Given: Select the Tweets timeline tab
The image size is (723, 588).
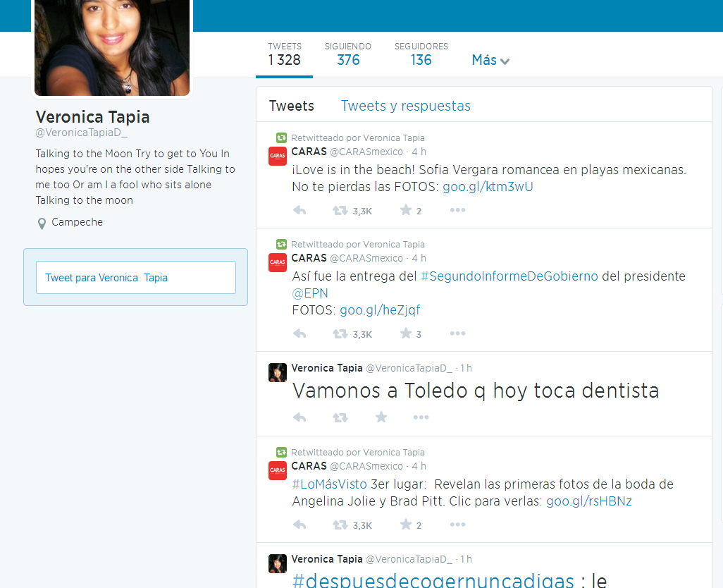Looking at the screenshot, I should point(292,106).
